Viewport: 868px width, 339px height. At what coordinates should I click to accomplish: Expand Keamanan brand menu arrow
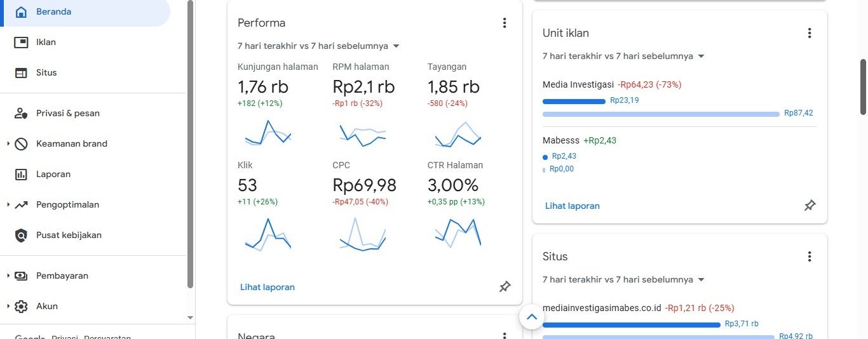(8, 144)
